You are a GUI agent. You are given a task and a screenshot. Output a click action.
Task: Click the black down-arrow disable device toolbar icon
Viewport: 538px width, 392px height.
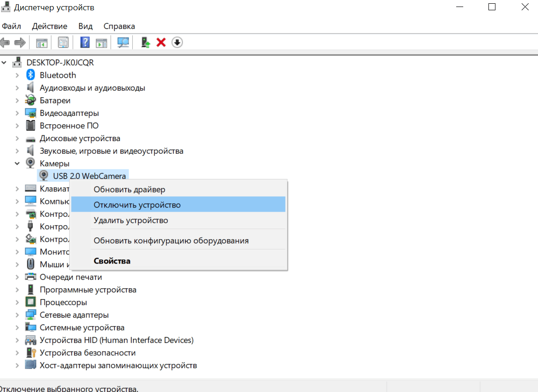pyautogui.click(x=177, y=43)
